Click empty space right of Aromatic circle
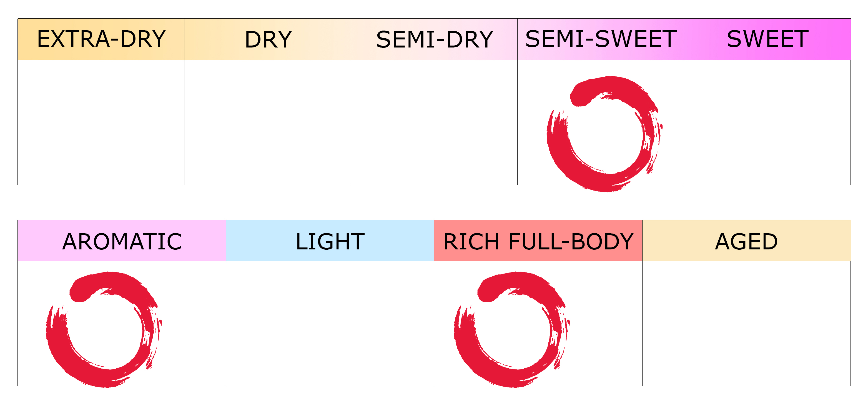The width and height of the screenshot is (868, 403). click(194, 324)
